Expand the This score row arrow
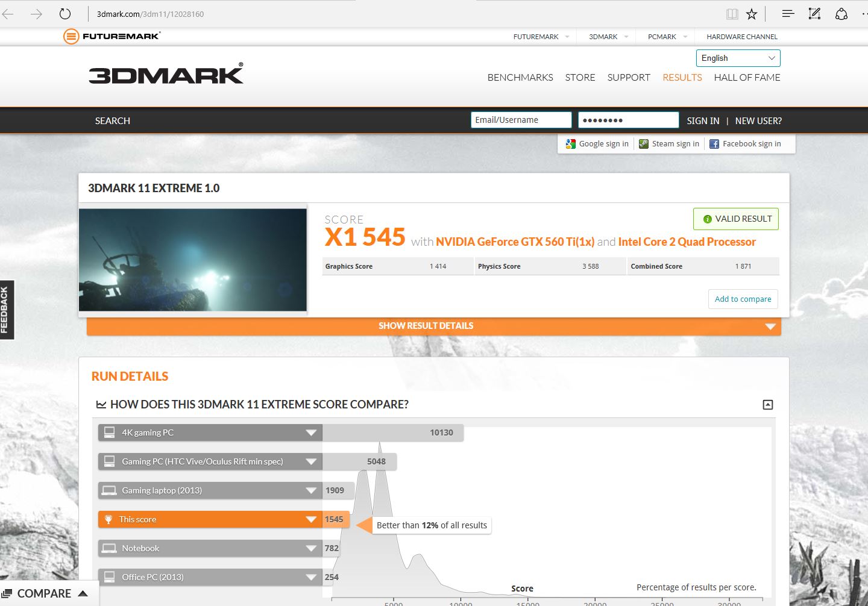 [x=311, y=519]
